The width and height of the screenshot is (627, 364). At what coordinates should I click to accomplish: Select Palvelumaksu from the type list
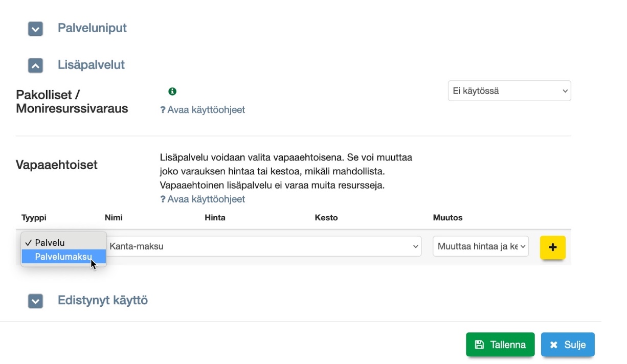click(63, 257)
